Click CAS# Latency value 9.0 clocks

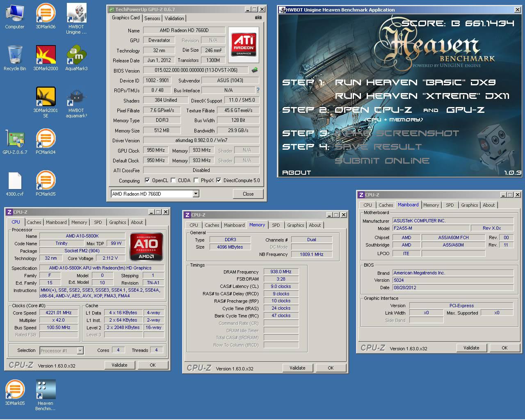pos(281,286)
